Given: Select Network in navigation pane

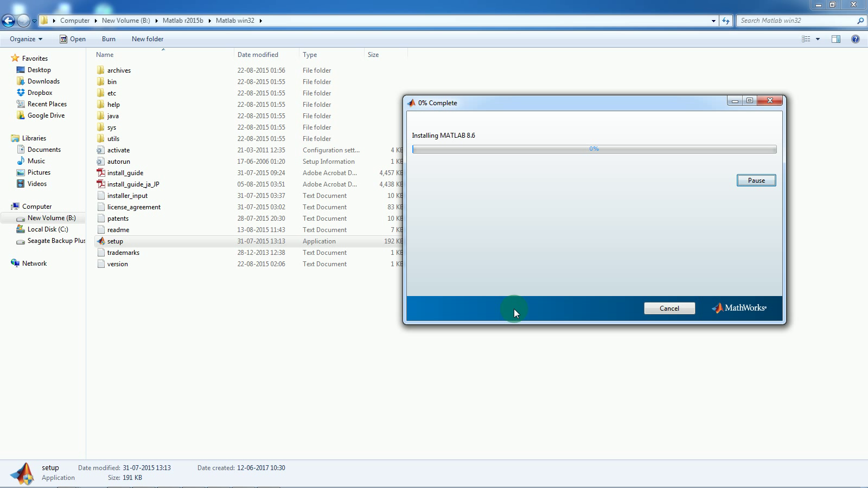Looking at the screenshot, I should pyautogui.click(x=29, y=264).
